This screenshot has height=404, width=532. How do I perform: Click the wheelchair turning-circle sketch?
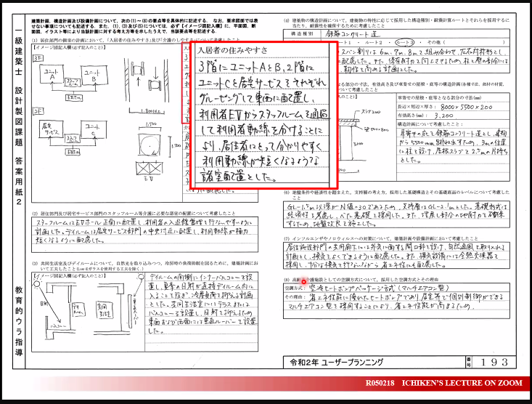click(x=150, y=145)
